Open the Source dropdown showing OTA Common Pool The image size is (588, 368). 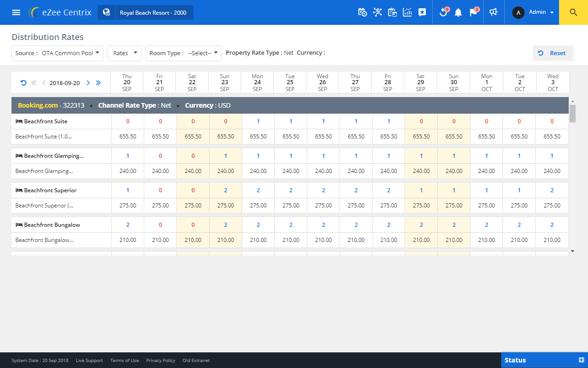click(57, 53)
